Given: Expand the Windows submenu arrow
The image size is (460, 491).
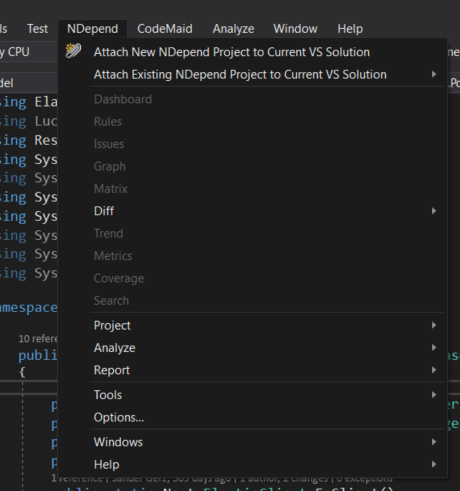Looking at the screenshot, I should pyautogui.click(x=434, y=442).
